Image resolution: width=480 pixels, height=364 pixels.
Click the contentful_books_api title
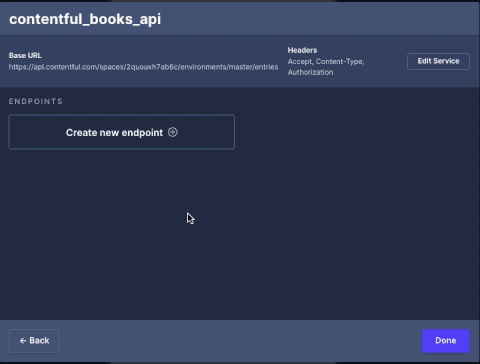85,19
